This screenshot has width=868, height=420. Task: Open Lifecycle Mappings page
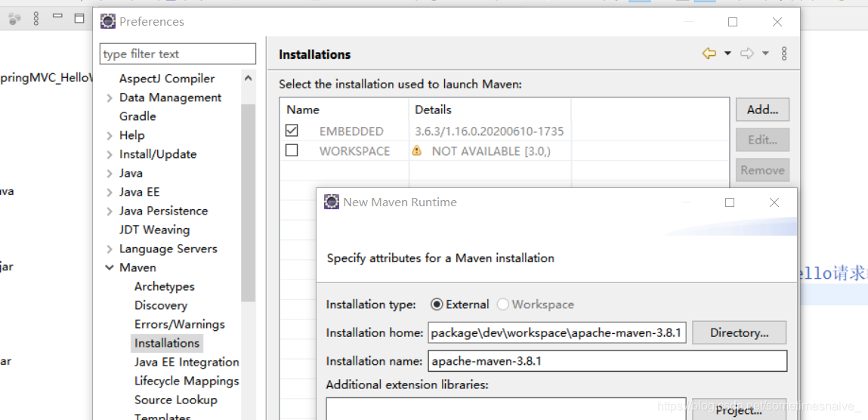pos(187,381)
